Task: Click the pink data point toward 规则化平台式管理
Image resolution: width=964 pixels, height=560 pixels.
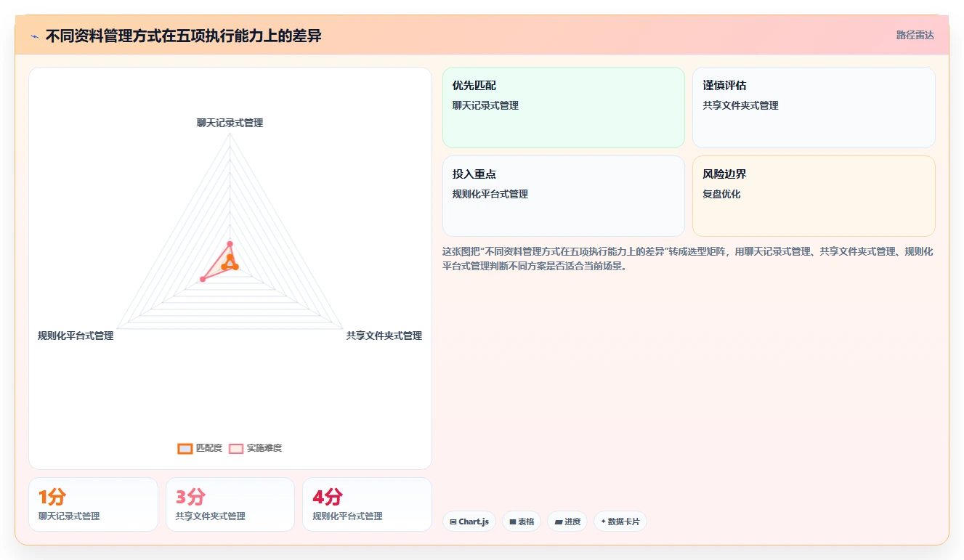Action: point(203,279)
